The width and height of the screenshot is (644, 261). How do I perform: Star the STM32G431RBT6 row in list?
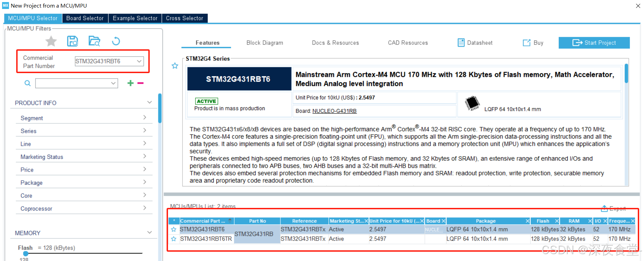point(174,229)
